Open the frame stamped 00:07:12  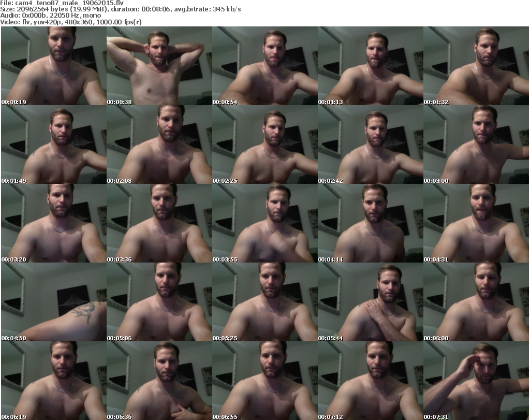pyautogui.click(x=371, y=381)
